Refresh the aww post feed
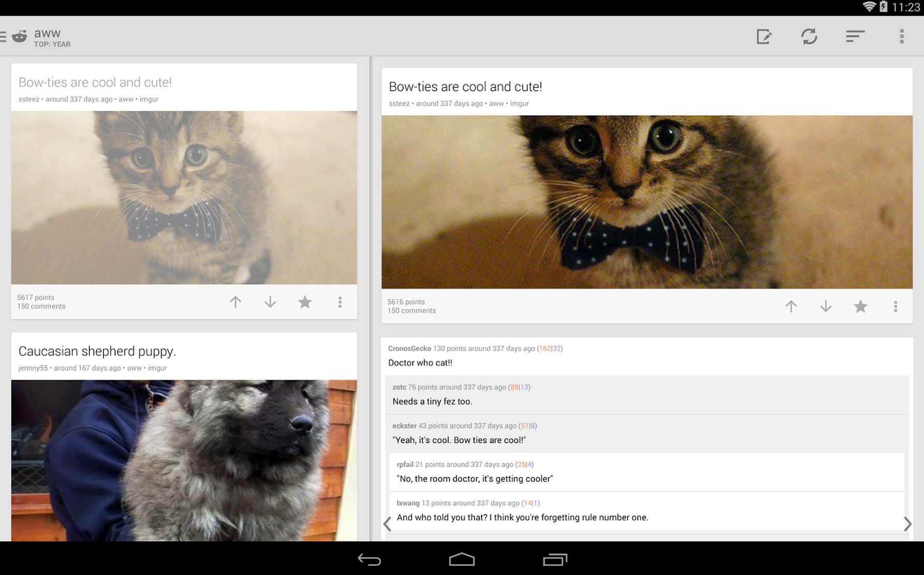The image size is (924, 575). pyautogui.click(x=809, y=36)
